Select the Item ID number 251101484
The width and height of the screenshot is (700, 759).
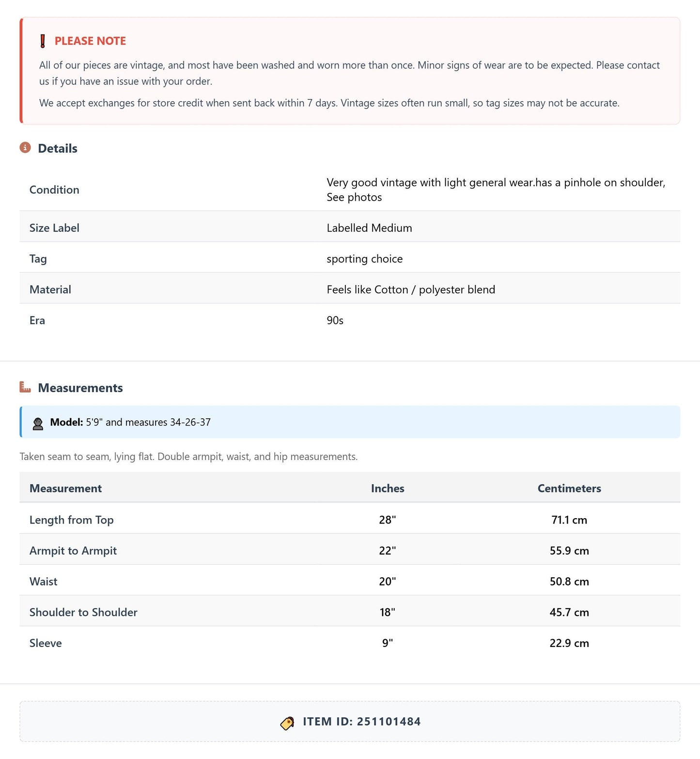(x=389, y=721)
